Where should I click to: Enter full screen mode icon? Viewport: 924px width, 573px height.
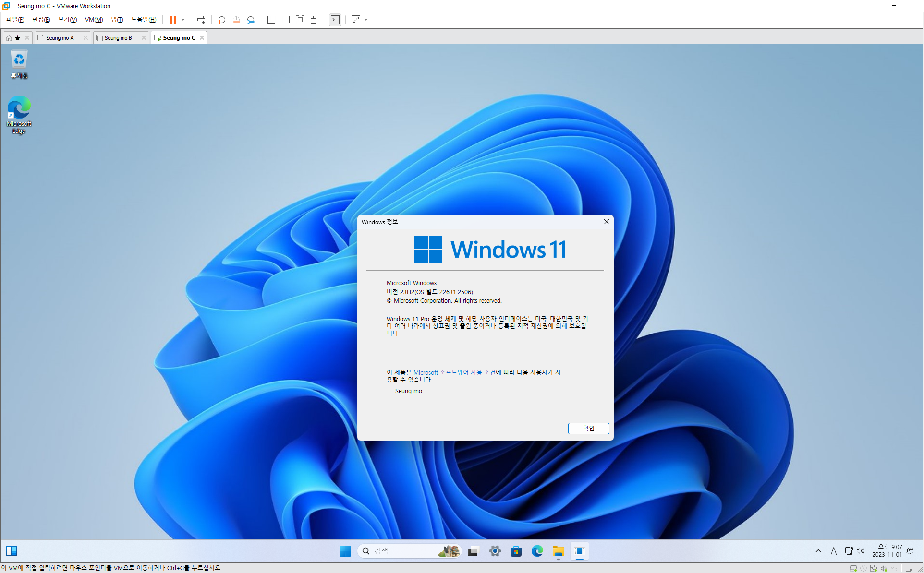pos(300,20)
